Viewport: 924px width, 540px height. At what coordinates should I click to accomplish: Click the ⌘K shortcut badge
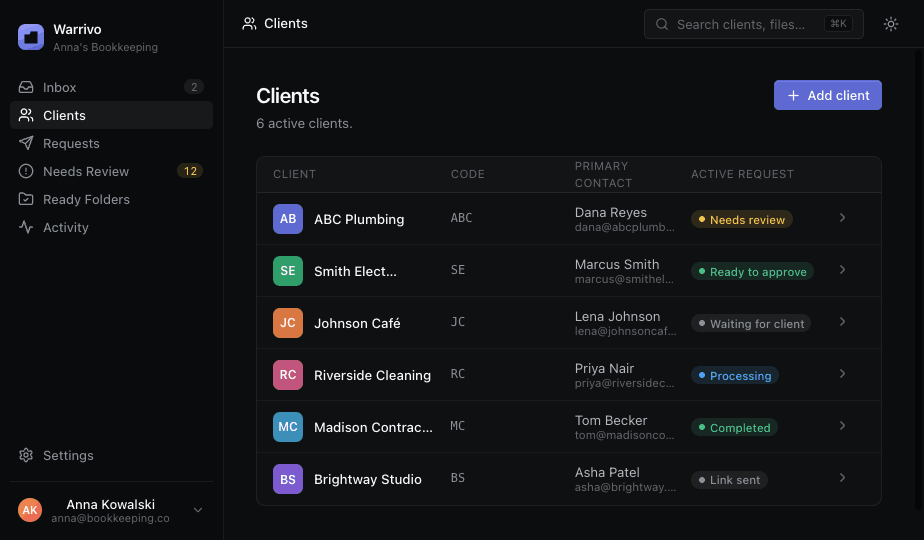[x=838, y=24]
